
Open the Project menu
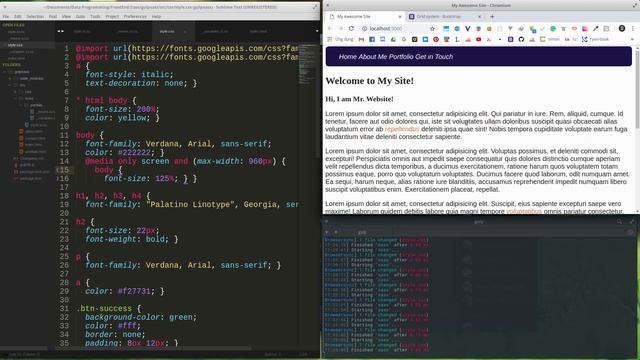tap(112, 17)
